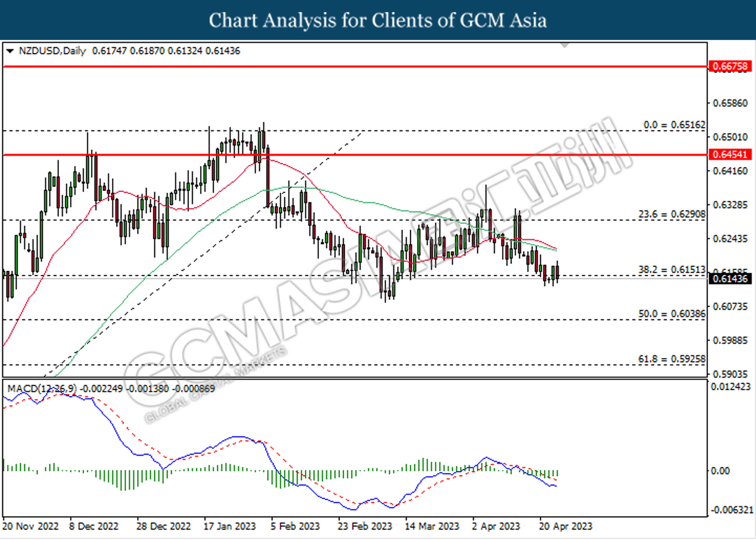This screenshot has height=540, width=756.
Task: Click the current price tag 0.61436
Action: 730,278
